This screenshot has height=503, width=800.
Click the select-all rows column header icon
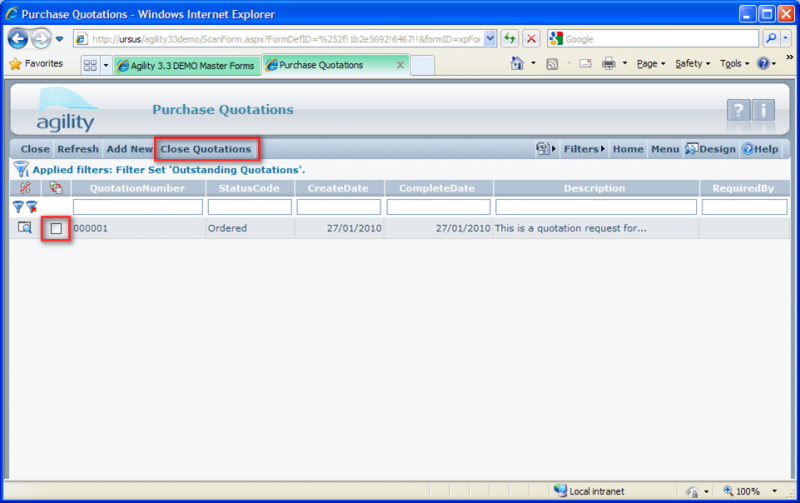click(x=56, y=188)
